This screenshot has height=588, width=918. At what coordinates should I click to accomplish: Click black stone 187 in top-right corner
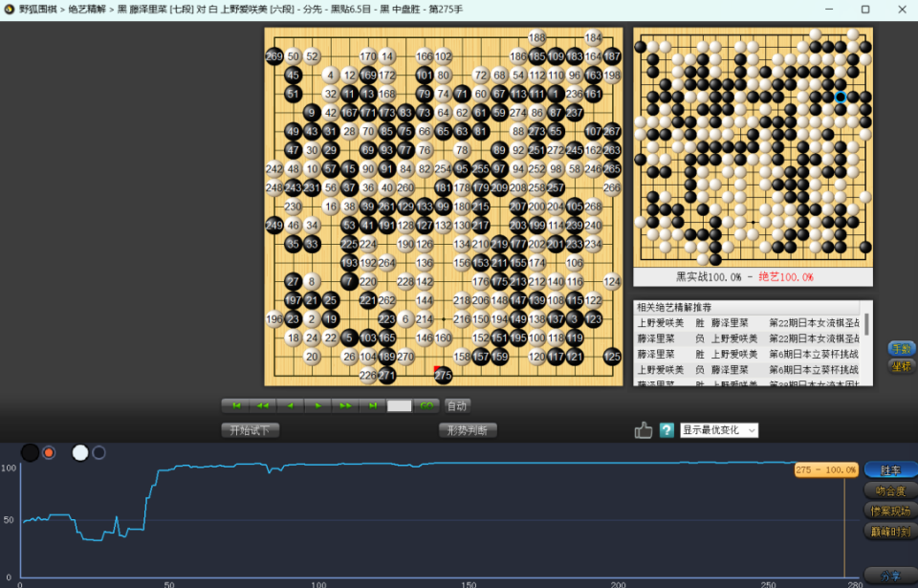612,56
